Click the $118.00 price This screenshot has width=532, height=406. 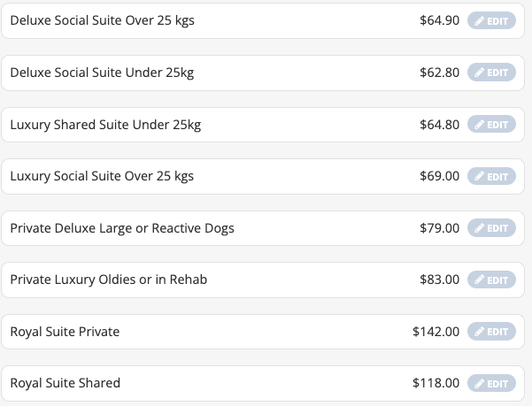(436, 383)
